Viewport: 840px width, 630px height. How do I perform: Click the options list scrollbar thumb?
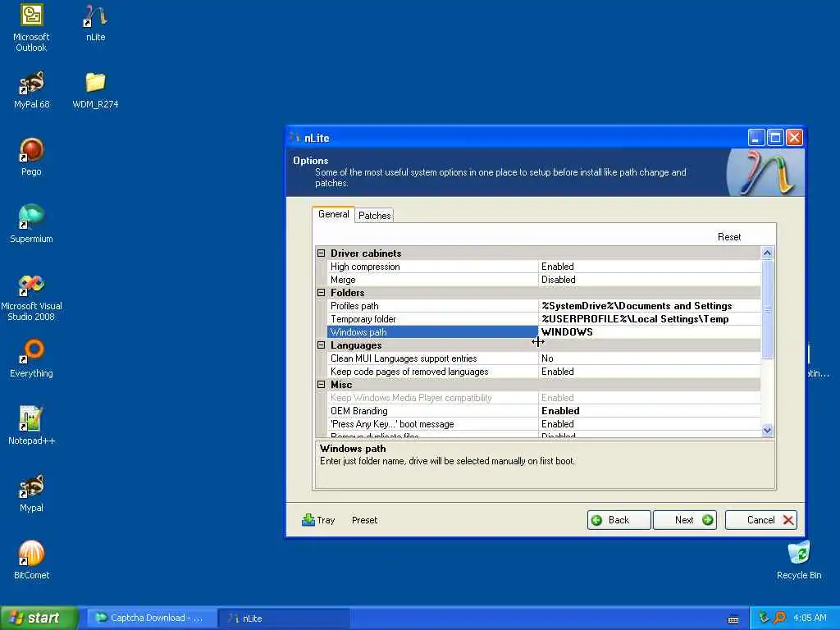767,309
